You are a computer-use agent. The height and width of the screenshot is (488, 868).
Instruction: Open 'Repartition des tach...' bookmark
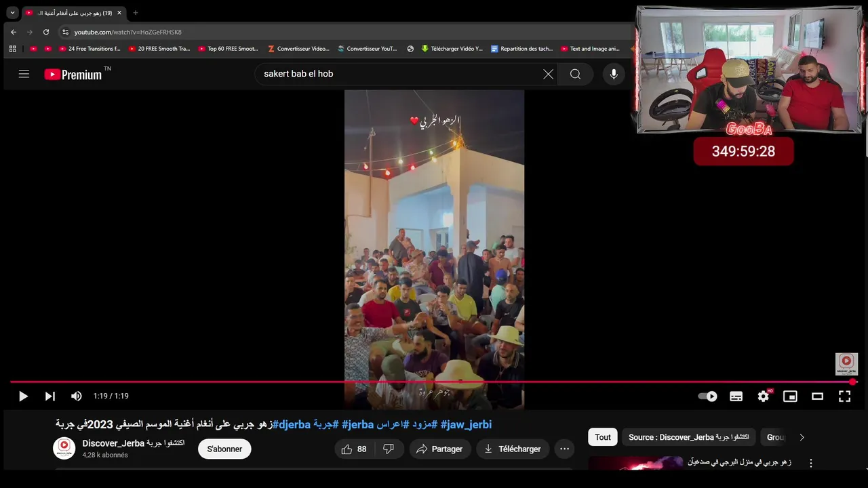click(522, 49)
